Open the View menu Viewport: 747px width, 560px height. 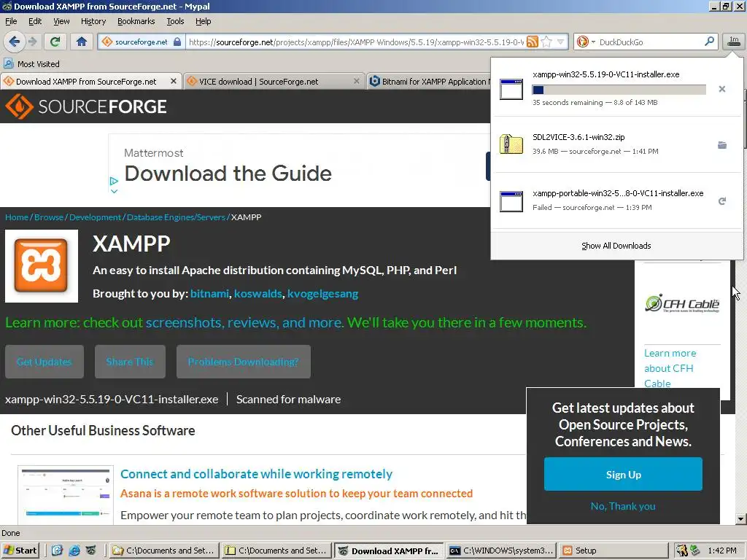pyautogui.click(x=61, y=21)
